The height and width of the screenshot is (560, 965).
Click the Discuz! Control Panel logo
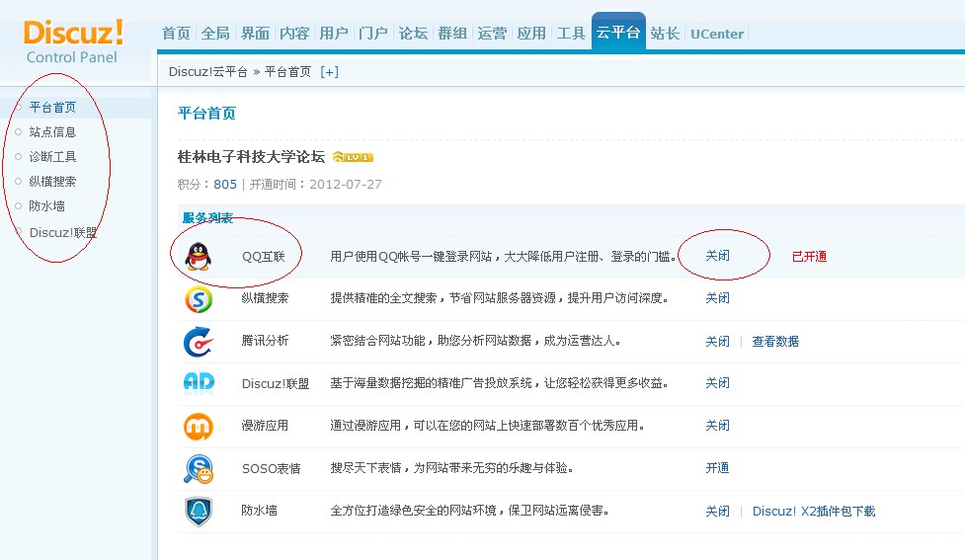coord(73,41)
